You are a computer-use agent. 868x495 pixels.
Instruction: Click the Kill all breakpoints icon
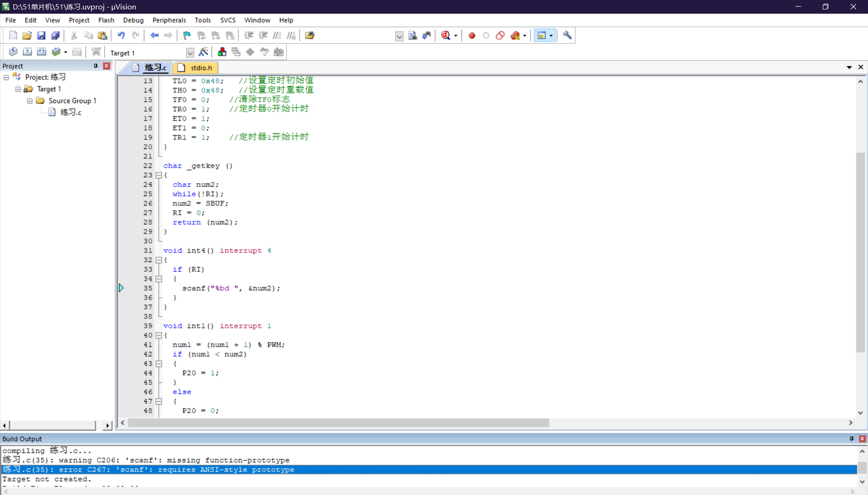point(515,35)
